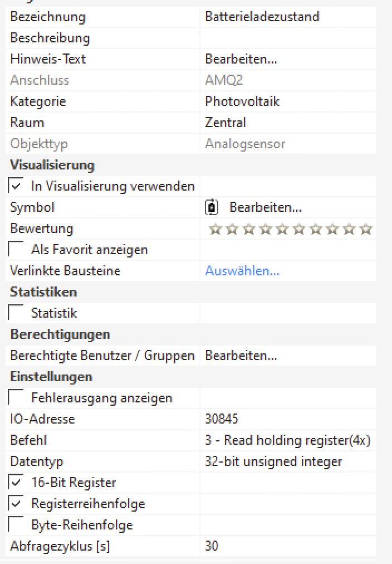Enable Als Favorit anzeigen checkbox
The height and width of the screenshot is (564, 392).
pyautogui.click(x=16, y=249)
